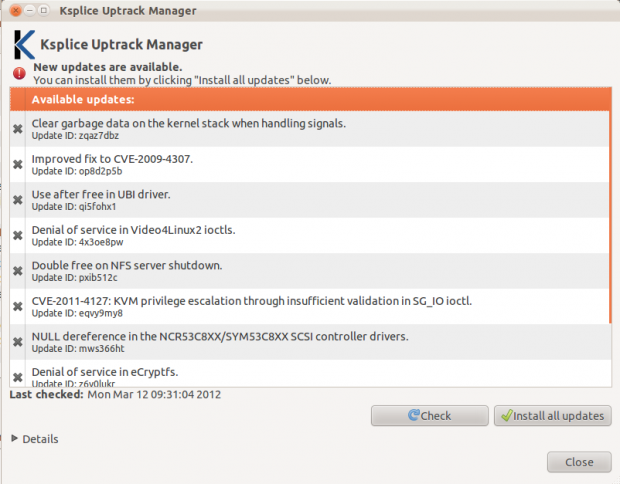This screenshot has width=620, height=484.
Task: Click X icon beside Video4Linux2 ioctls update
Action: pyautogui.click(x=17, y=236)
